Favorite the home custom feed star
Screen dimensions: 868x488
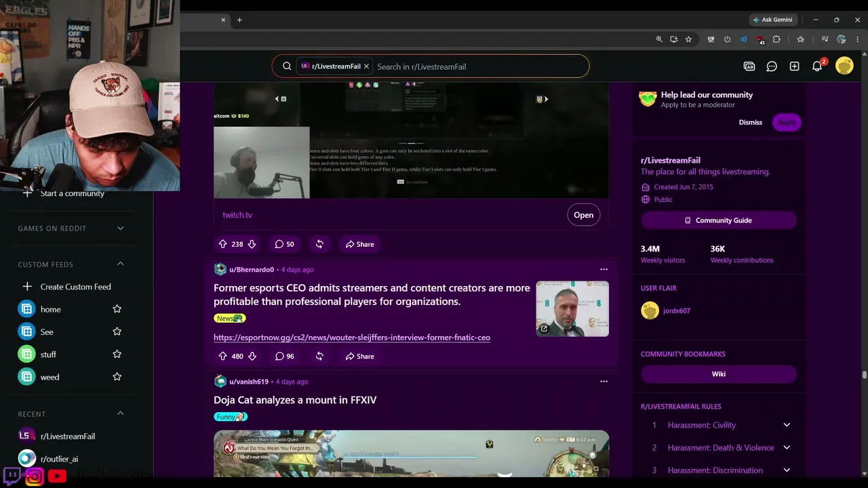(117, 309)
